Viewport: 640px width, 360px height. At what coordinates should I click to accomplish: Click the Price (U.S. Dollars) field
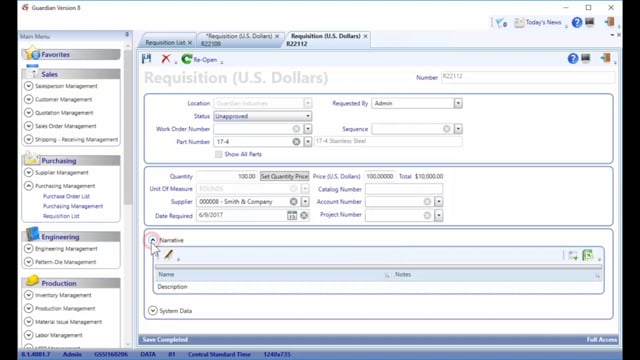380,176
